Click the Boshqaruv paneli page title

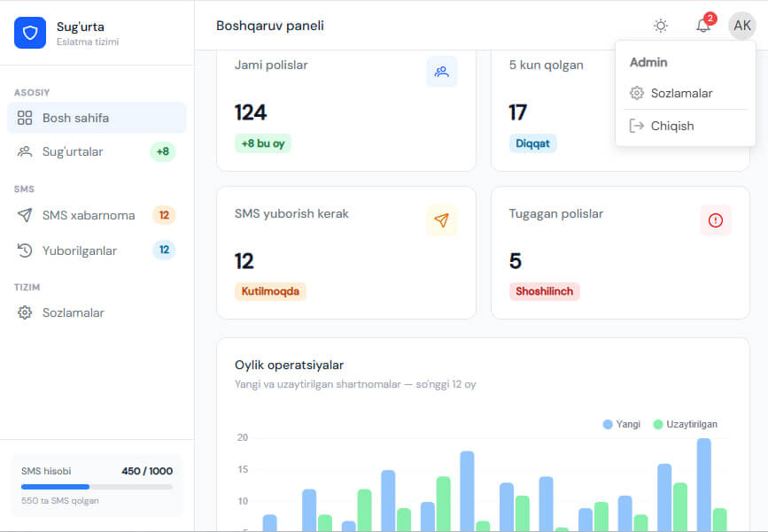[x=270, y=26]
